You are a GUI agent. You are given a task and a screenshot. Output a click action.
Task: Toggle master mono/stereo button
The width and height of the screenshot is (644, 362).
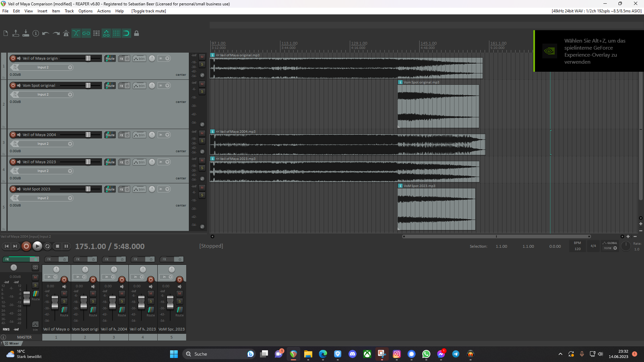35,267
